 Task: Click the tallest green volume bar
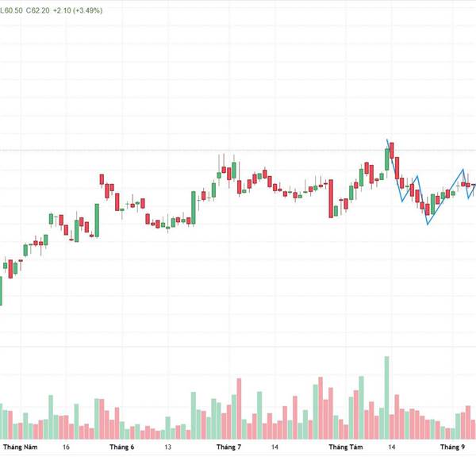386,397
